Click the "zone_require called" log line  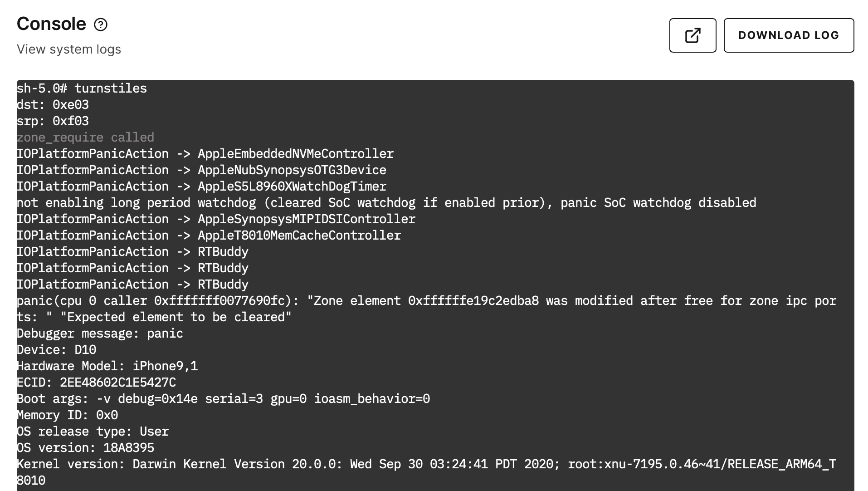[85, 137]
